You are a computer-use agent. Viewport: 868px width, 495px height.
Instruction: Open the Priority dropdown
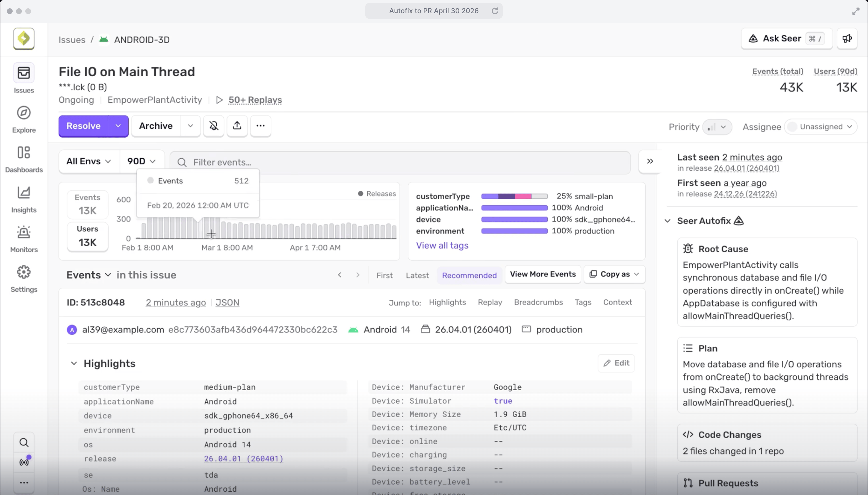click(717, 127)
